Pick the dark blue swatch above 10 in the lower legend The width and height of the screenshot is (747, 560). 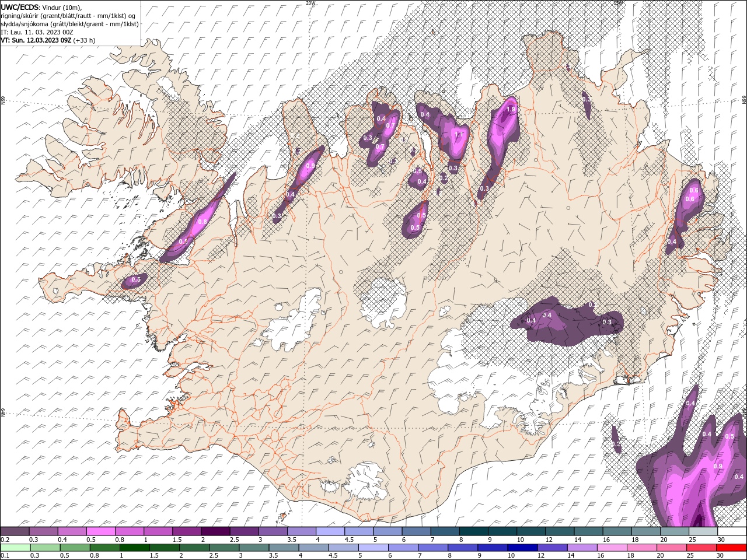click(521, 548)
